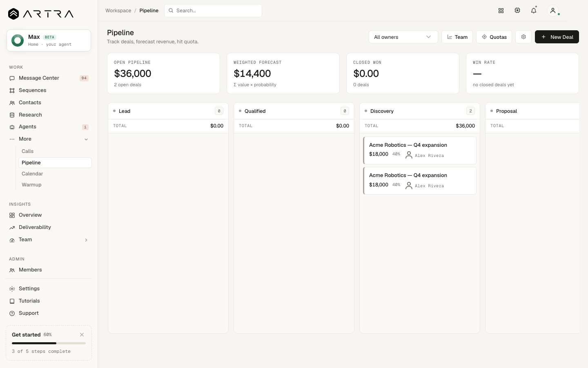Click the Overview grid icon
Image resolution: width=588 pixels, height=368 pixels.
(x=12, y=215)
